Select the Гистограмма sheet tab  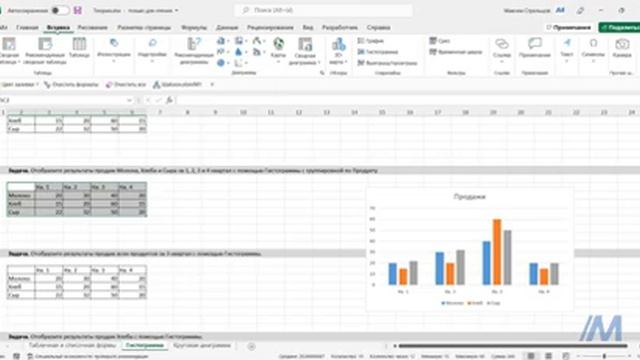[x=145, y=345]
